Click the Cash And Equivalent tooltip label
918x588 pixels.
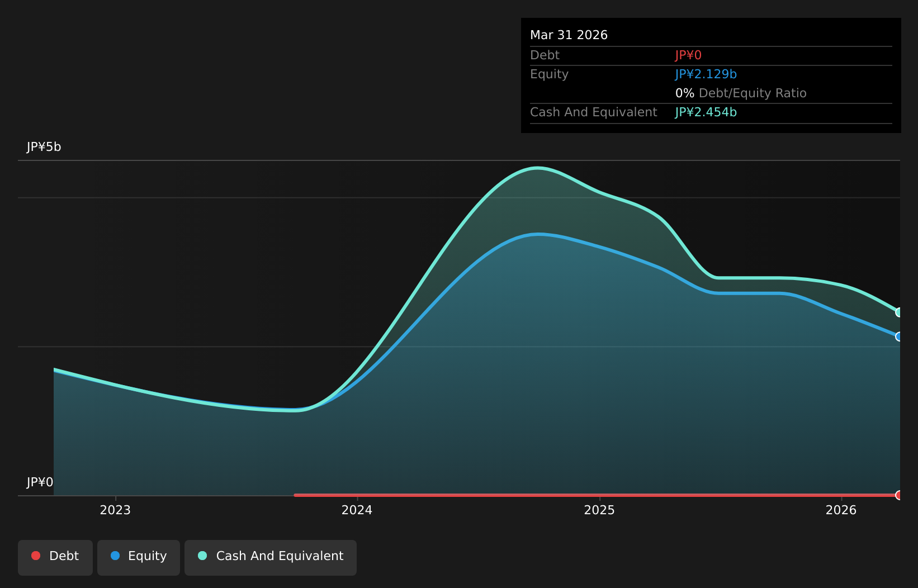tap(593, 112)
